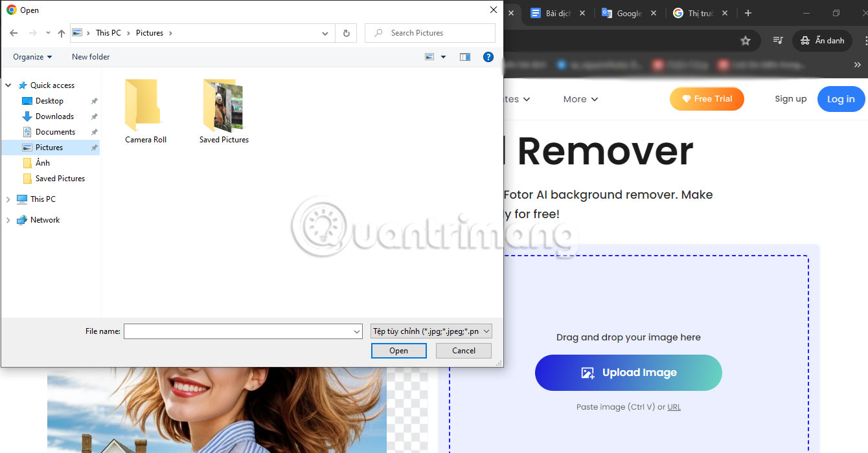This screenshot has width=868, height=453.
Task: Select Downloads in the sidebar
Action: [x=54, y=116]
